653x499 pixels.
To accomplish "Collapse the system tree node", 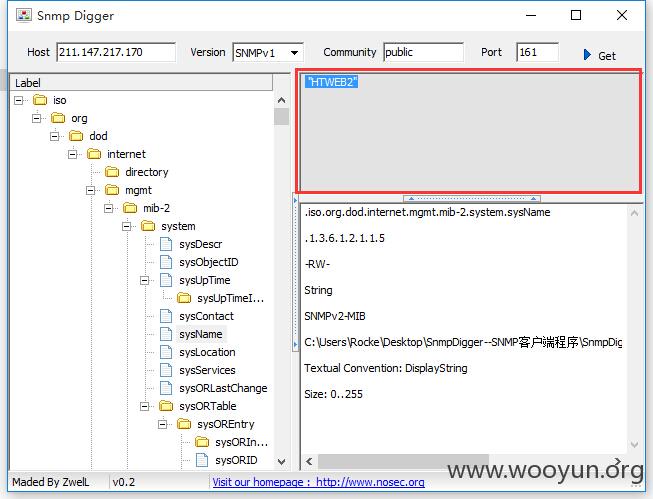I will click(127, 226).
